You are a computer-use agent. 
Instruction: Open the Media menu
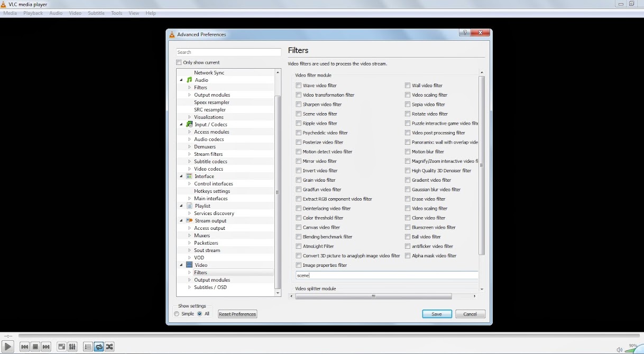pos(10,13)
